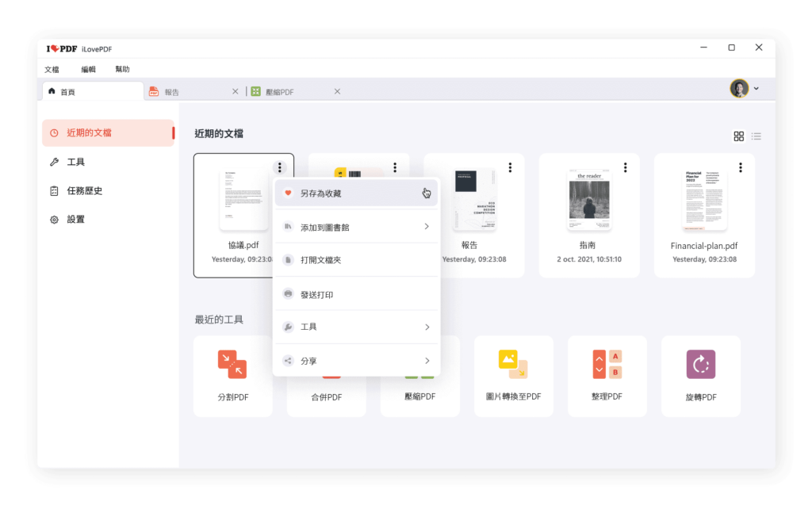Open the 幫助 menu in the menu bar
This screenshot has width=812, height=509.
122,70
